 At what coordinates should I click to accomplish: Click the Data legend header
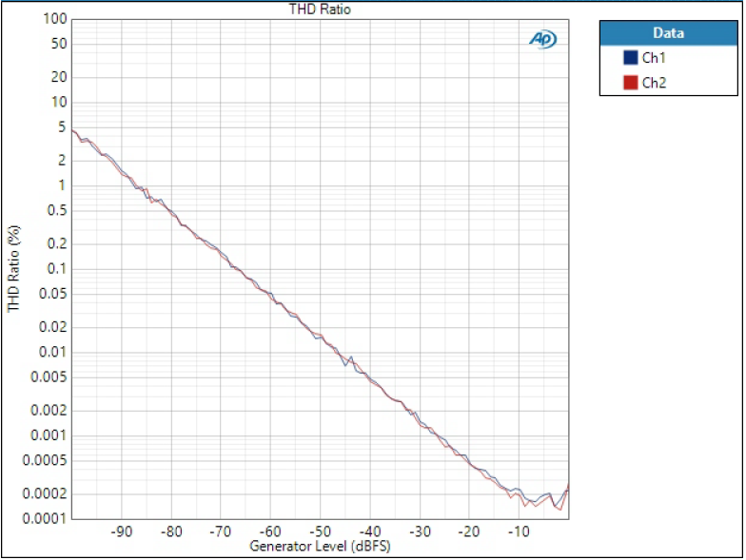[x=668, y=32]
